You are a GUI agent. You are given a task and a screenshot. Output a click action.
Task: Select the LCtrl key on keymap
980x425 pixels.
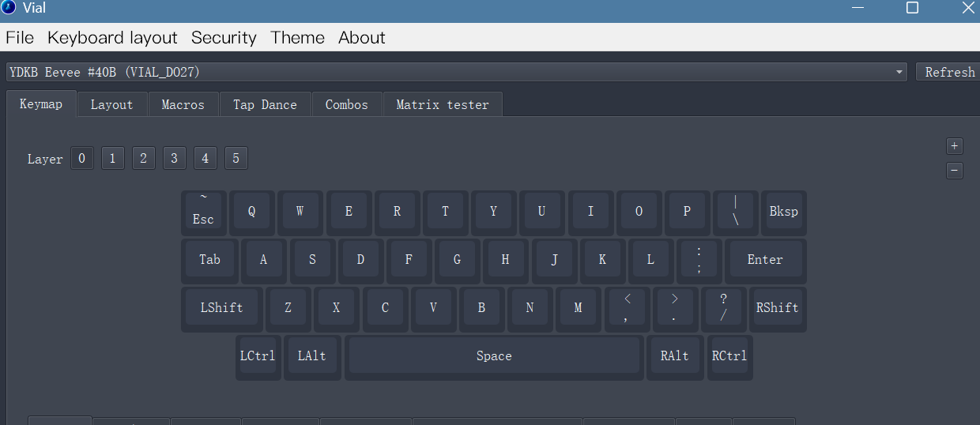pyautogui.click(x=258, y=357)
